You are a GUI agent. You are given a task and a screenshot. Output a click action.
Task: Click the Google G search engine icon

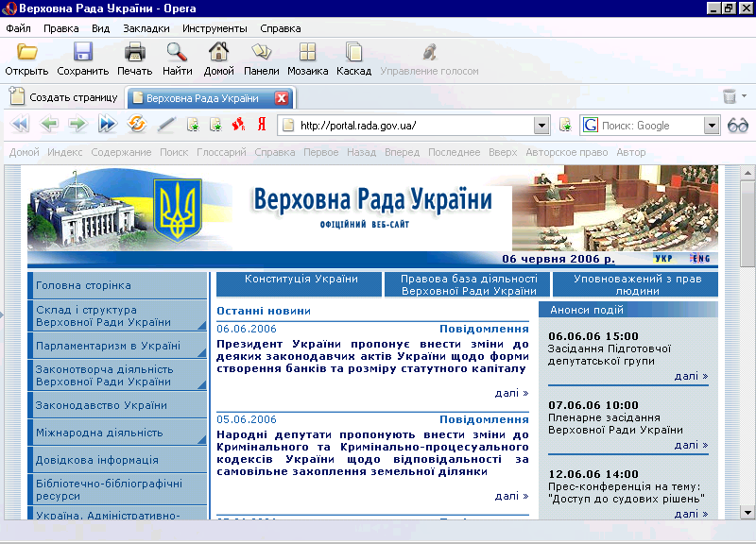(x=590, y=126)
